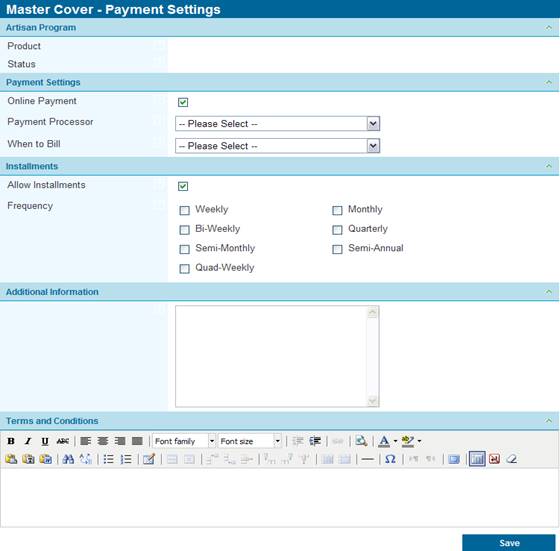The height and width of the screenshot is (551, 560).
Task: Insert a numbered list
Action: click(x=126, y=459)
